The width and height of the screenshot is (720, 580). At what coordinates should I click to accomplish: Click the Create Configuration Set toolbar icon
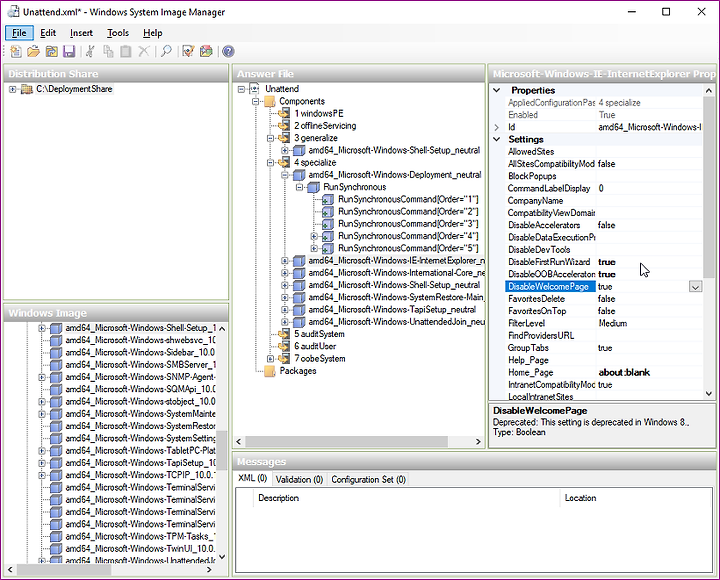pos(206,51)
